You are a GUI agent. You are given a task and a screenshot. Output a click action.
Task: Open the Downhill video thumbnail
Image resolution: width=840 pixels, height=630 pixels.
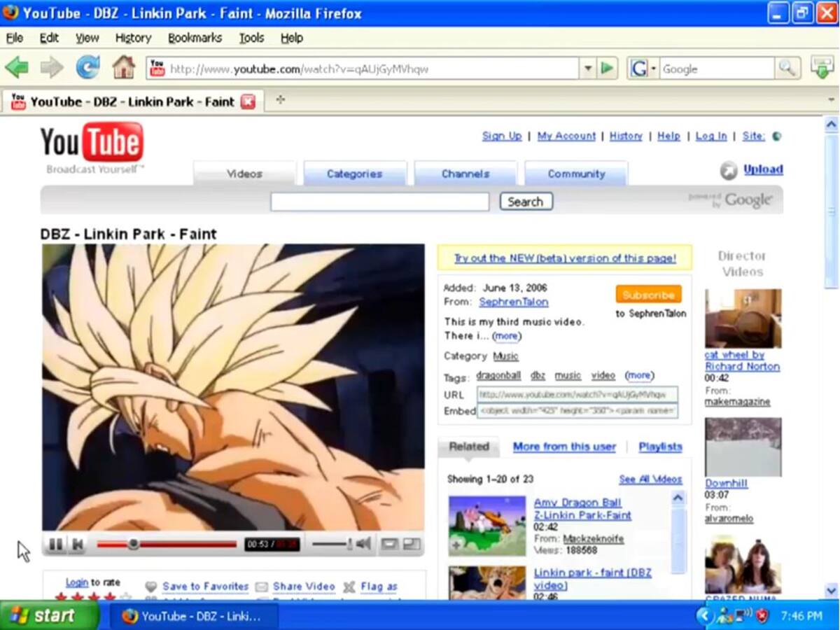(x=743, y=447)
